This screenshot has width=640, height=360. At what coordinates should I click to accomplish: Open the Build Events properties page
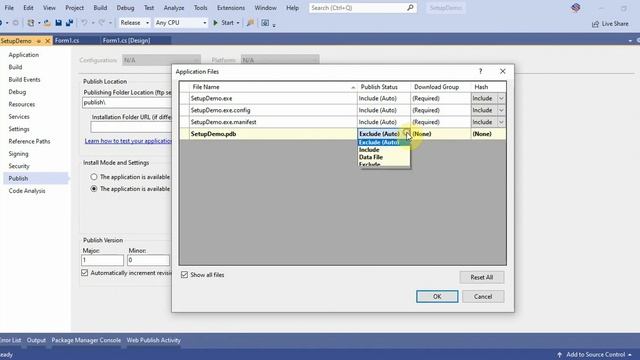pos(24,80)
